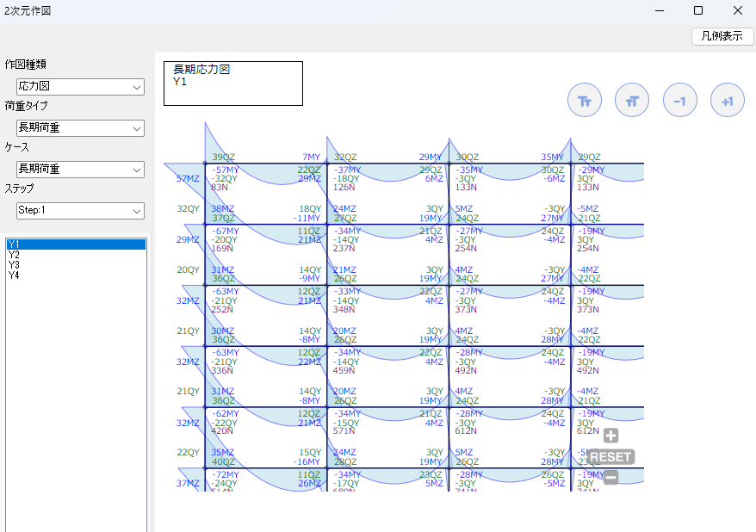756x532 pixels.
Task: Click the 長期応力図 title text
Action: (201, 70)
